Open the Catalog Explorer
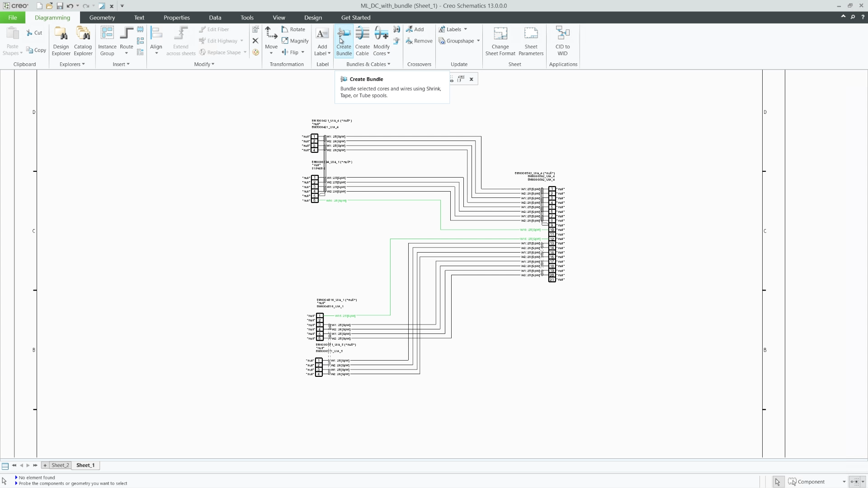The image size is (868, 488). tap(83, 41)
